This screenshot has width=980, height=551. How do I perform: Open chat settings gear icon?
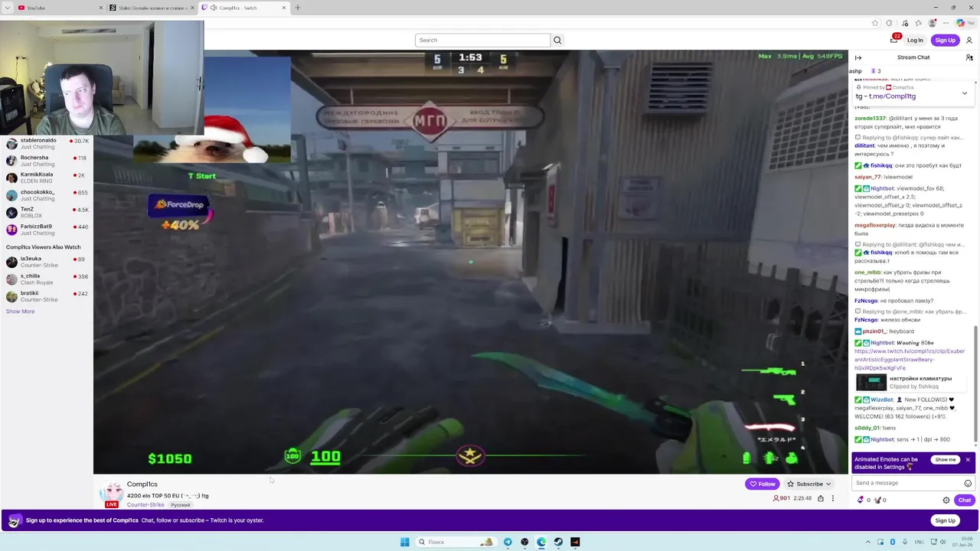(x=946, y=500)
